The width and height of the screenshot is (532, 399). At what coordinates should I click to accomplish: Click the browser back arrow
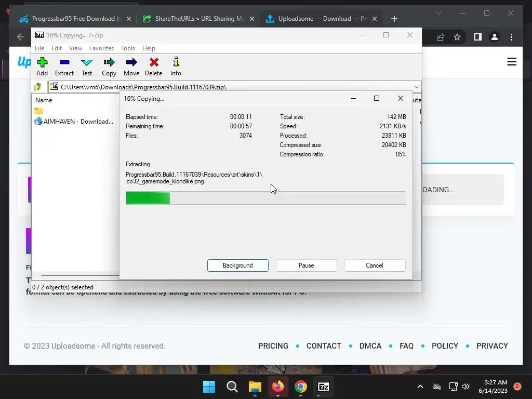click(21, 37)
